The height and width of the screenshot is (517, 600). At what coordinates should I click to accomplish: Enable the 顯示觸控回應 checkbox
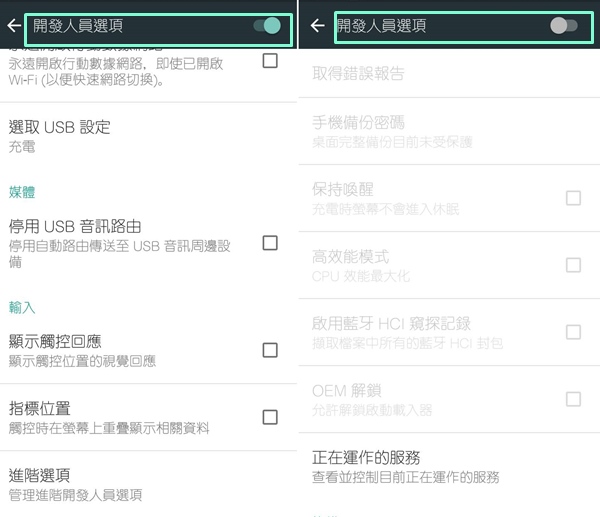tap(270, 350)
